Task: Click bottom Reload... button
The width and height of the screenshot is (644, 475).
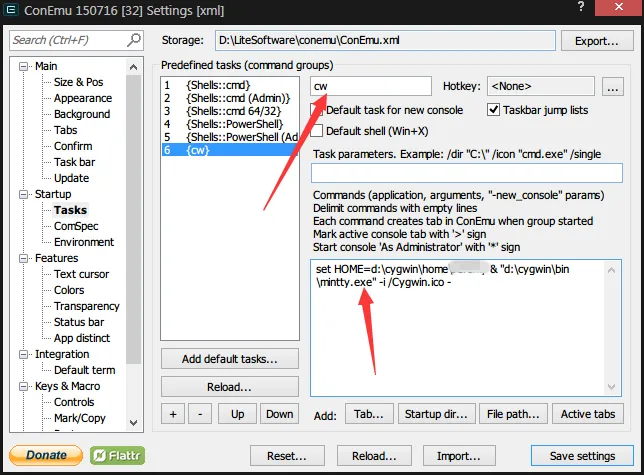Action: pyautogui.click(x=374, y=456)
